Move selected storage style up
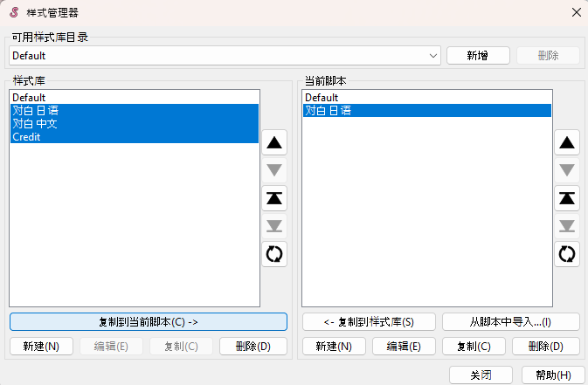Screen dimensions: 588x385 click(274, 142)
